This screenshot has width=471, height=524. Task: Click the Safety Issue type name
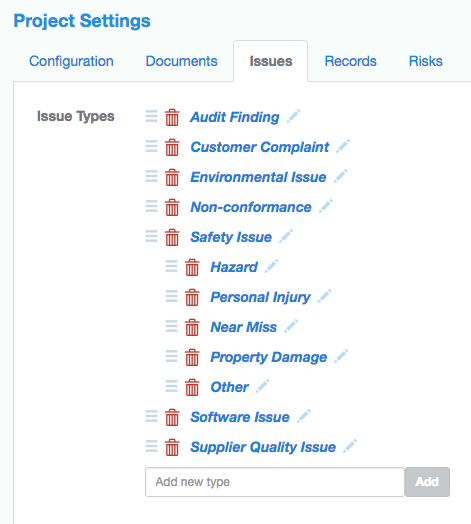[x=231, y=237]
